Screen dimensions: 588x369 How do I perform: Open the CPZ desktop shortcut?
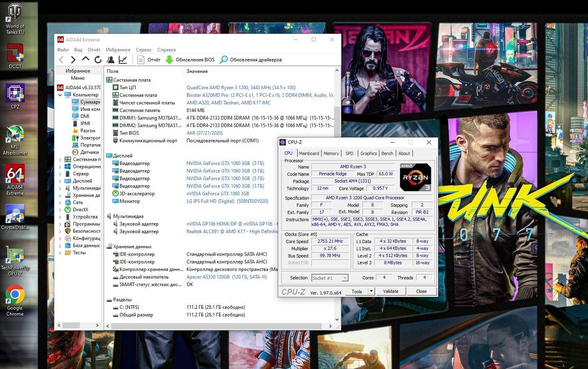click(x=15, y=96)
